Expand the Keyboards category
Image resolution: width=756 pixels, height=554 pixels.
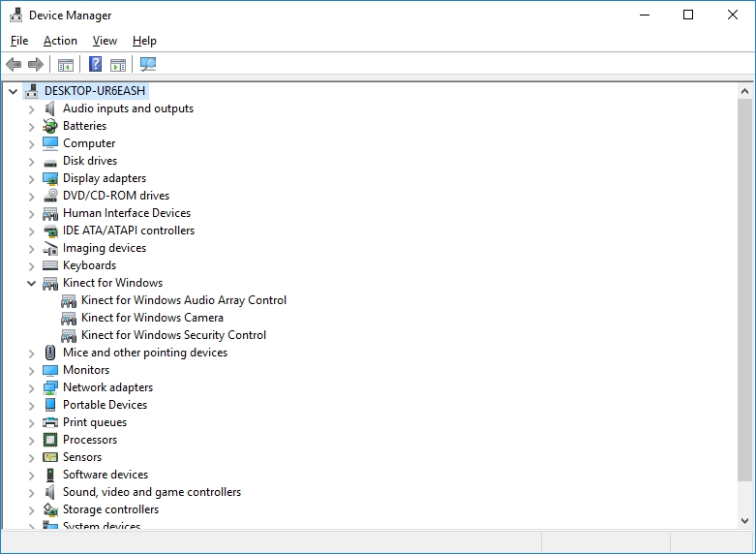[31, 265]
